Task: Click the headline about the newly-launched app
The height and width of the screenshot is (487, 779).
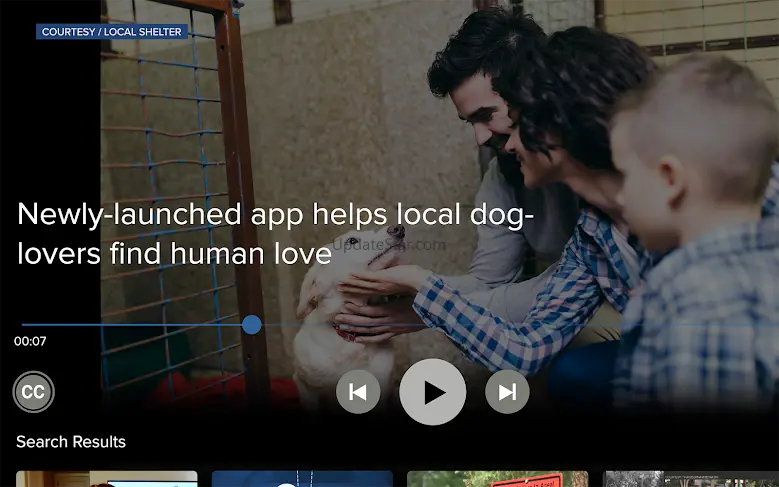Action: [x=276, y=234]
